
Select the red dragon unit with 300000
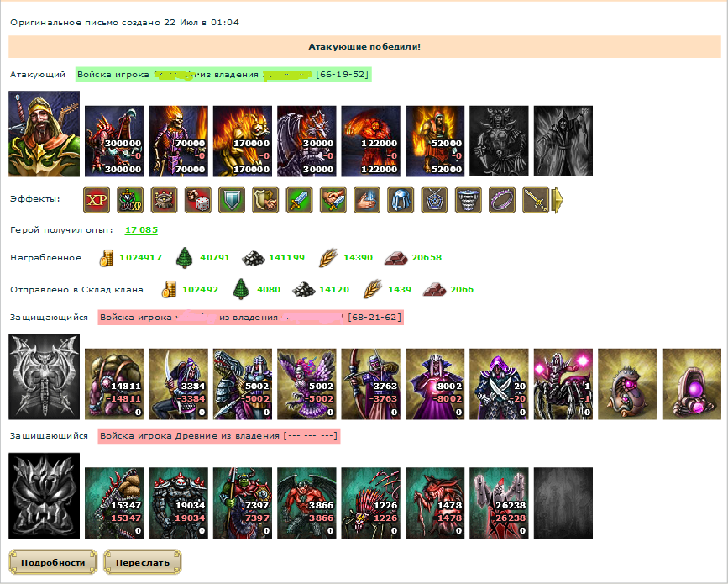click(114, 141)
